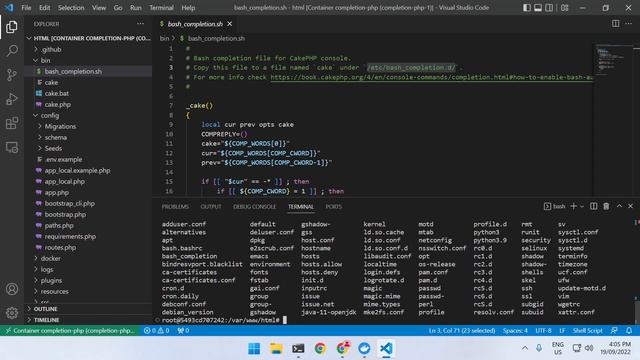The height and width of the screenshot is (360, 640).
Task: Open the launch profile dropdown beside plus
Action: pyautogui.click(x=582, y=207)
